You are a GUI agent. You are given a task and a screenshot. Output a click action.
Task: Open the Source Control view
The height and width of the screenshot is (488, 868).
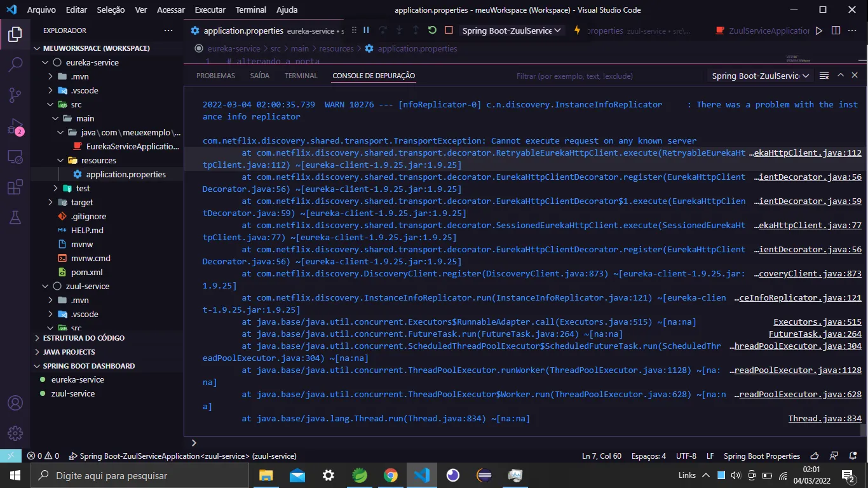click(x=15, y=95)
